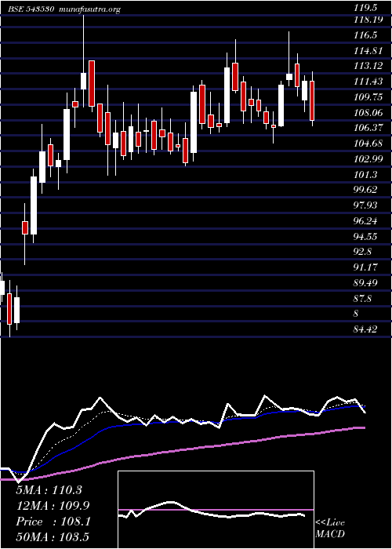Select the Price : 108.1 readout
Viewport: 392px width, 549px height.
click(53, 522)
